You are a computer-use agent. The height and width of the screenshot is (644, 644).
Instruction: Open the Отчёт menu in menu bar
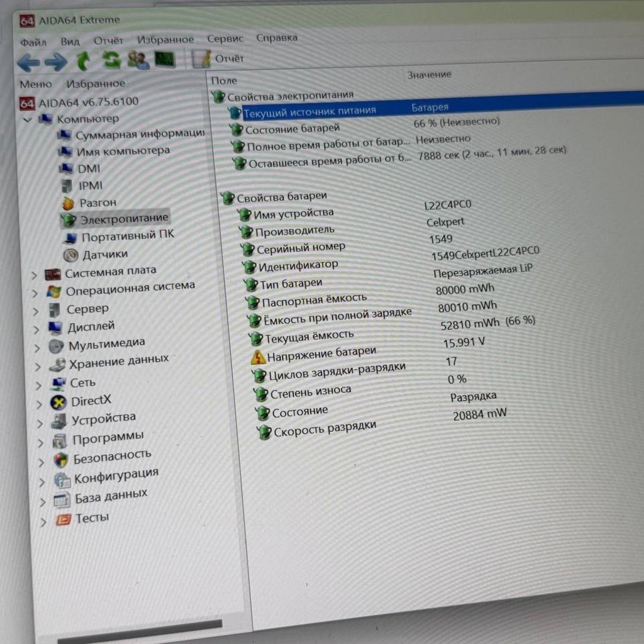(x=108, y=40)
